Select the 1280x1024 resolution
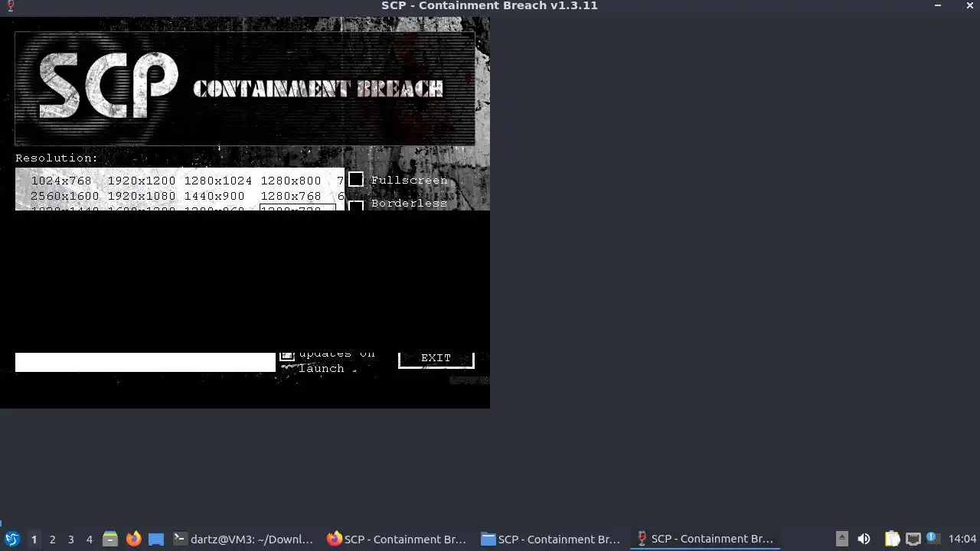This screenshot has width=980, height=551. 218,181
